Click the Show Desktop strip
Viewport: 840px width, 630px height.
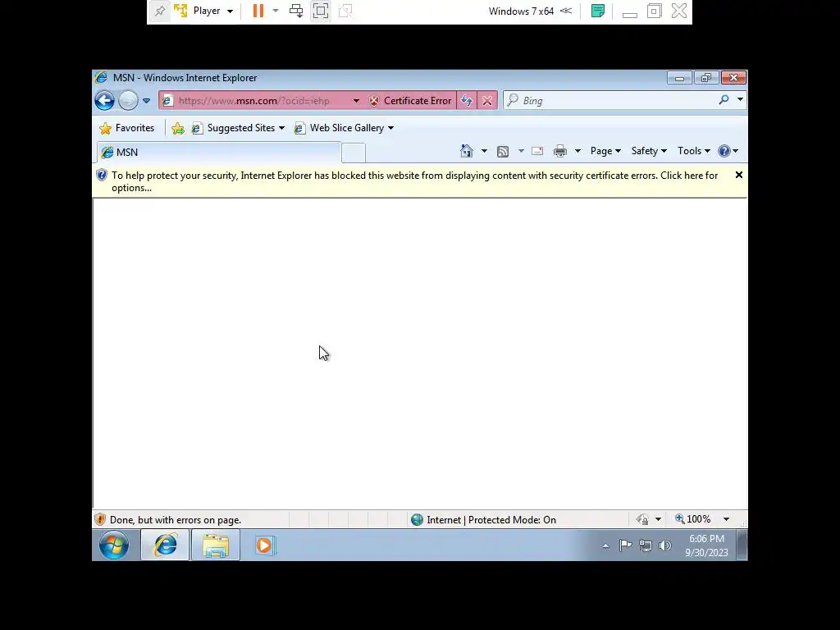(x=742, y=546)
